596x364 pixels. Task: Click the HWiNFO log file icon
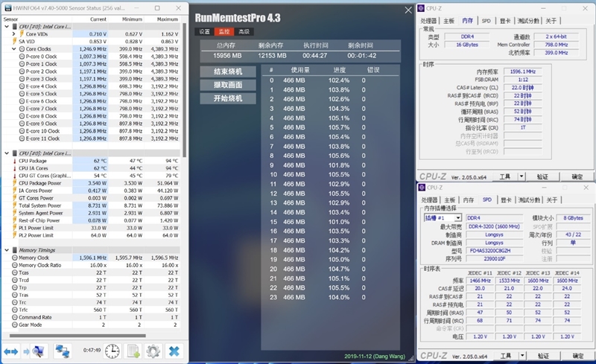(x=133, y=351)
